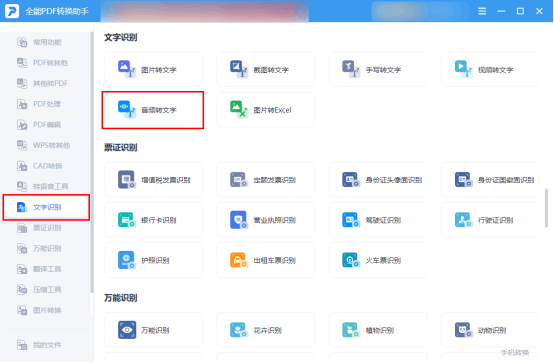
Task: Open 行驶证识别 vehicle license recognition
Action: [490, 220]
